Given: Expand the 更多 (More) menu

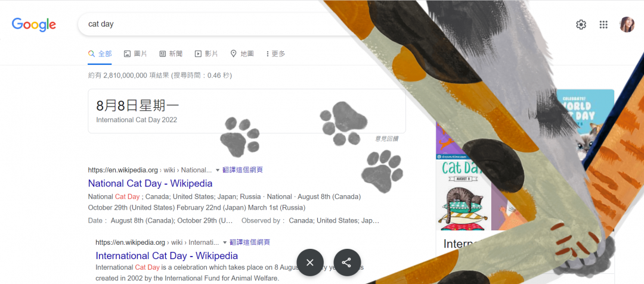Looking at the screenshot, I should click(275, 54).
